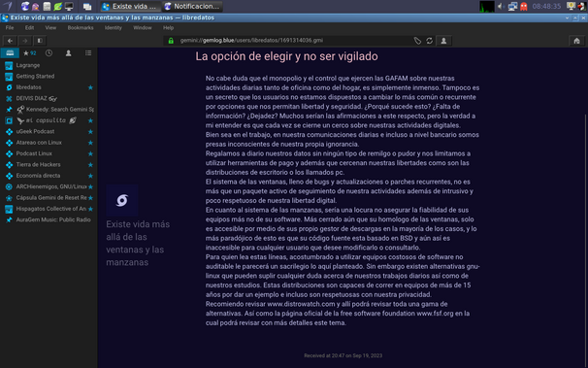Open the Economía directa bookmark
588x368 pixels.
click(x=49, y=176)
